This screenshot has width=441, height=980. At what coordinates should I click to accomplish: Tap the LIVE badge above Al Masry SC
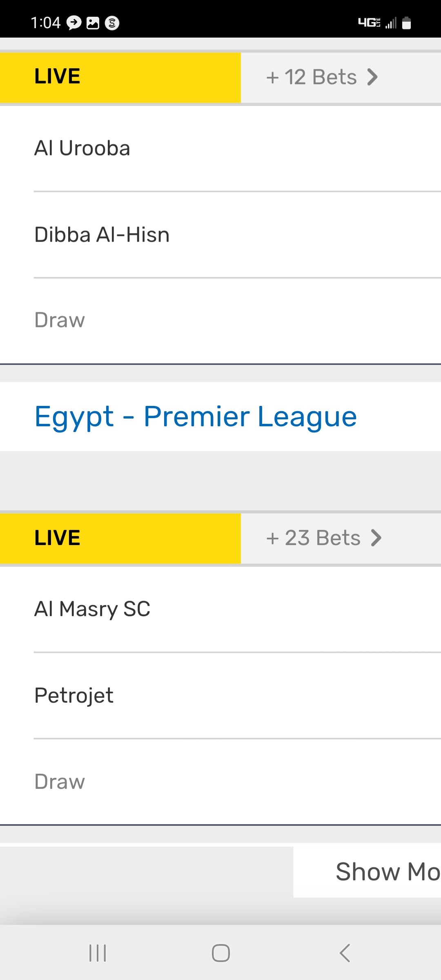pyautogui.click(x=58, y=538)
